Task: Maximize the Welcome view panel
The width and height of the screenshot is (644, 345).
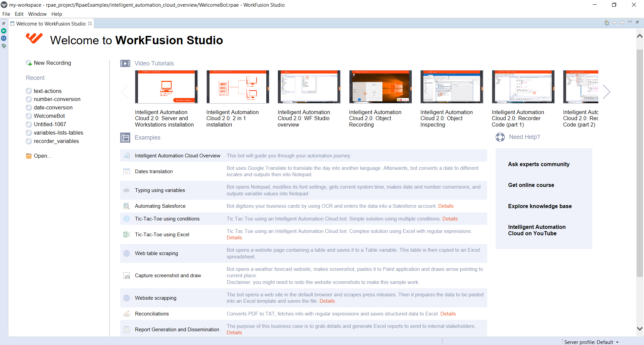Action: [x=637, y=22]
